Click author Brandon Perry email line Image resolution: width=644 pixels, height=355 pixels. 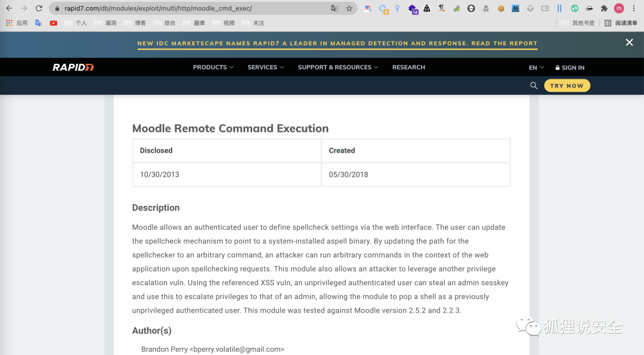click(213, 349)
